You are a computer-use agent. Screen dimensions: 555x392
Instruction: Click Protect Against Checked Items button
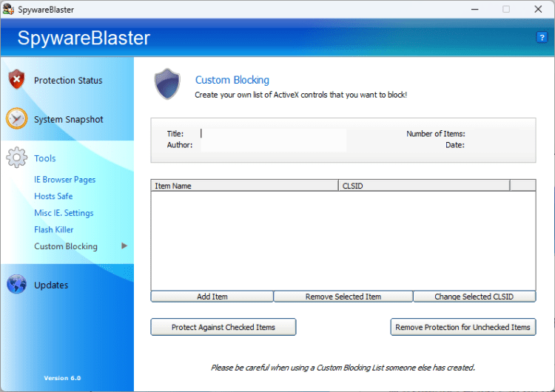(223, 327)
